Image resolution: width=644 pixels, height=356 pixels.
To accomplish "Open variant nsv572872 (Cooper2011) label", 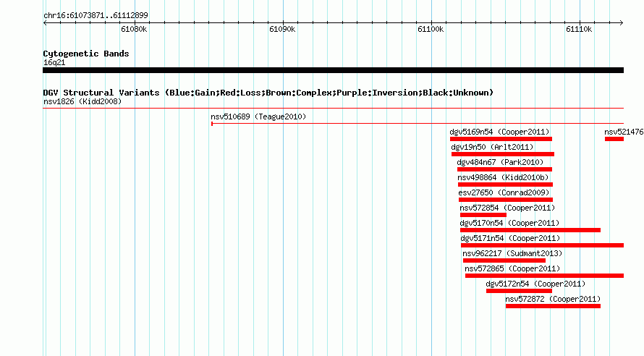I will [x=553, y=299].
